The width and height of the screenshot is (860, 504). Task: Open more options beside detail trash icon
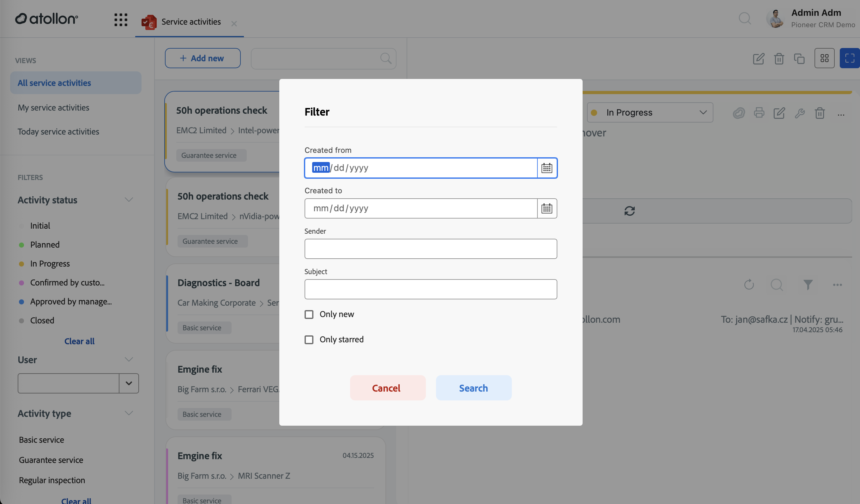pos(841,115)
